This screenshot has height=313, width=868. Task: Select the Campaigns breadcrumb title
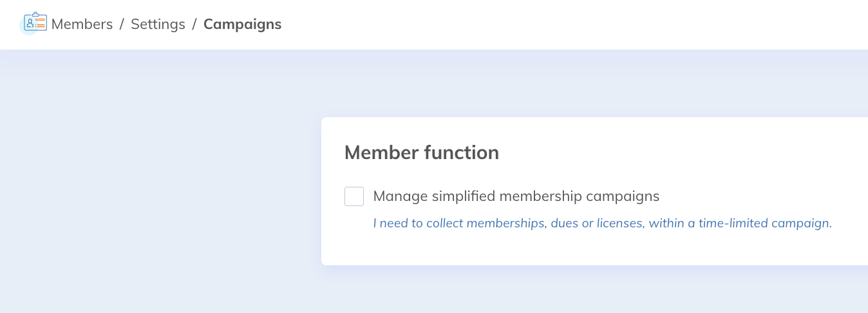click(242, 24)
